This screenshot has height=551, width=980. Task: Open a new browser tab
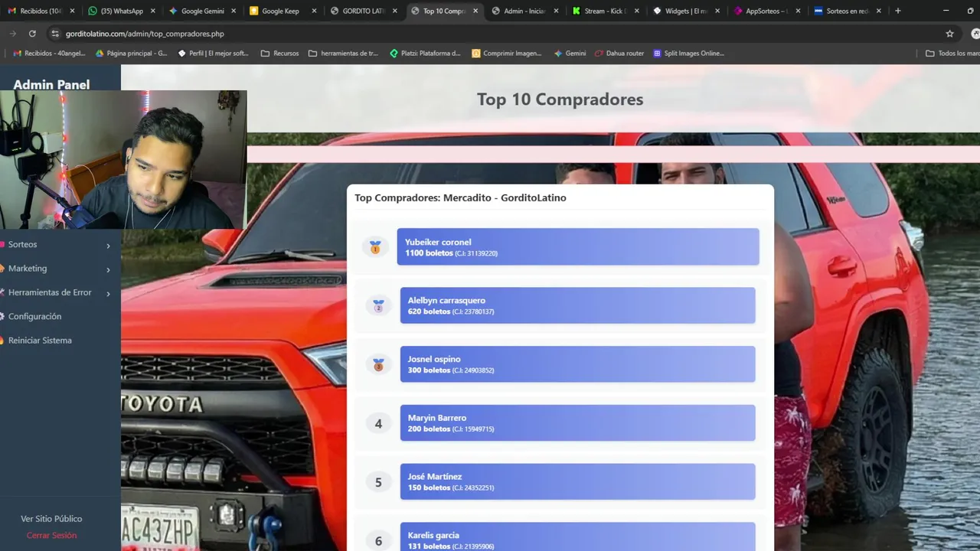[898, 11]
